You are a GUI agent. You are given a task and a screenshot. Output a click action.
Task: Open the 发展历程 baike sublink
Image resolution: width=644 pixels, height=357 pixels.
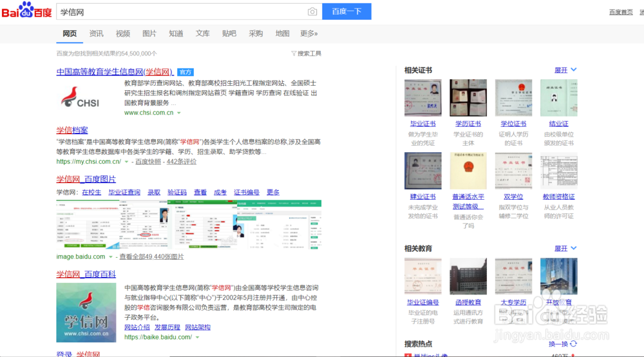pyautogui.click(x=167, y=327)
